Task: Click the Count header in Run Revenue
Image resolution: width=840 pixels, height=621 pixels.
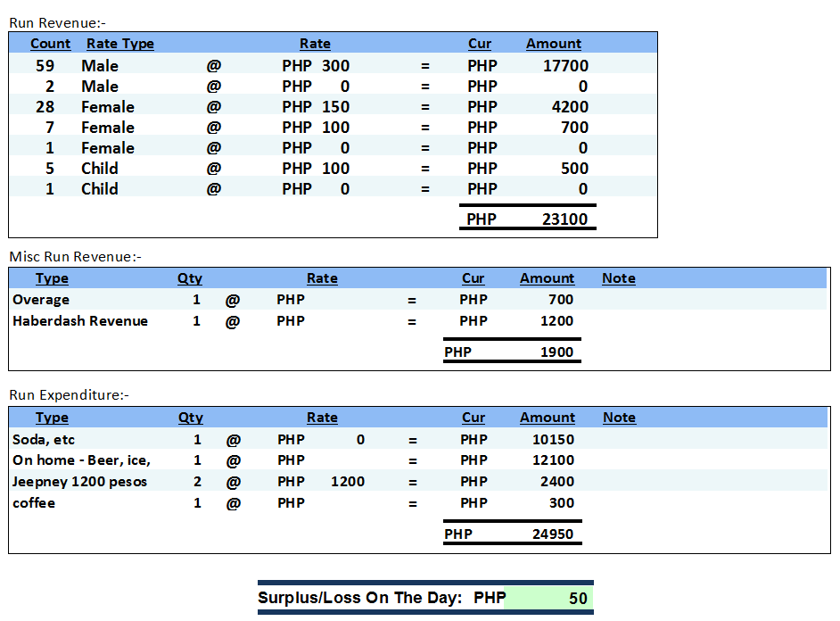Action: pyautogui.click(x=50, y=44)
